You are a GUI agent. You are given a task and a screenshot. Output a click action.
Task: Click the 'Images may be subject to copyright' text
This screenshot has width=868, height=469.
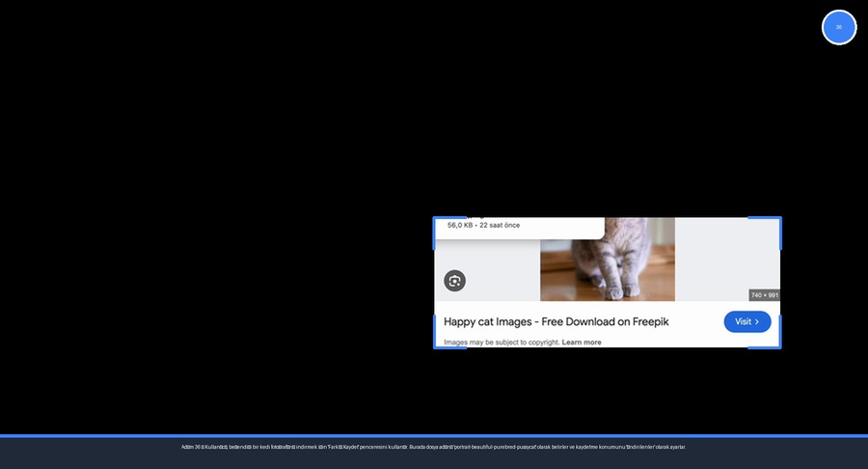pyautogui.click(x=501, y=343)
